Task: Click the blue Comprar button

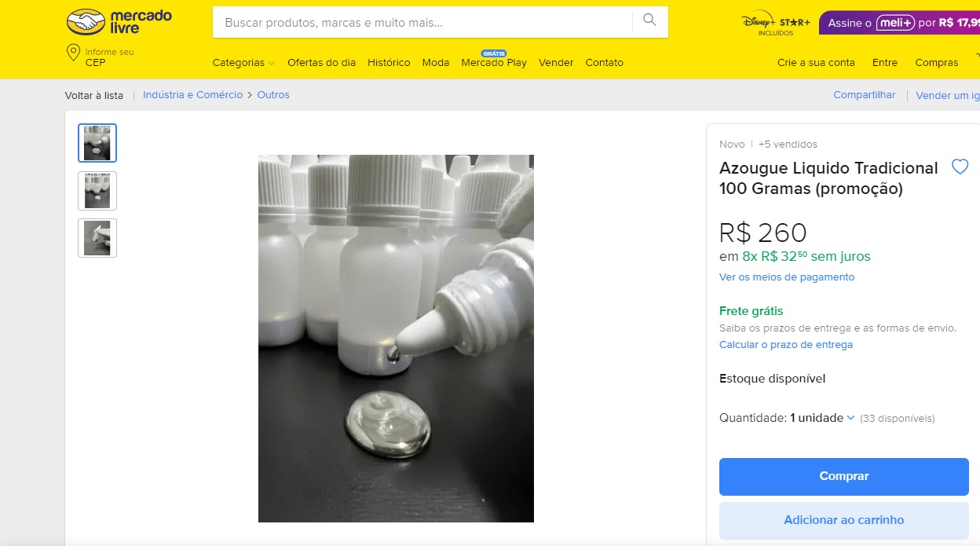Action: [x=844, y=476]
